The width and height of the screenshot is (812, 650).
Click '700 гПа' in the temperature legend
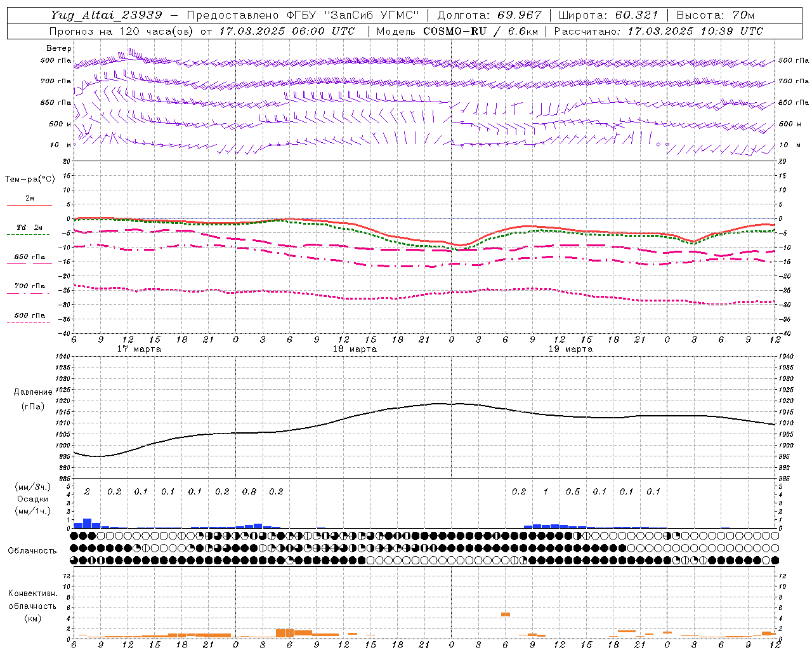(30, 286)
